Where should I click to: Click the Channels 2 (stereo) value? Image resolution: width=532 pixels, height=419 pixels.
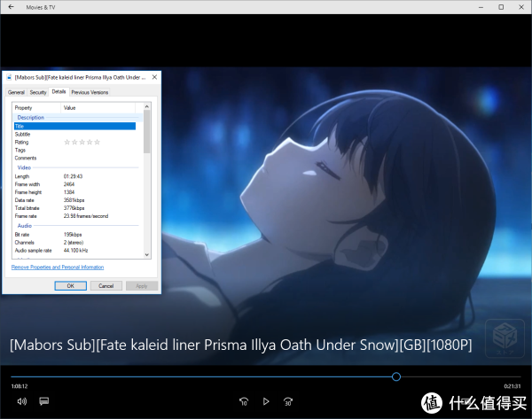[74, 243]
